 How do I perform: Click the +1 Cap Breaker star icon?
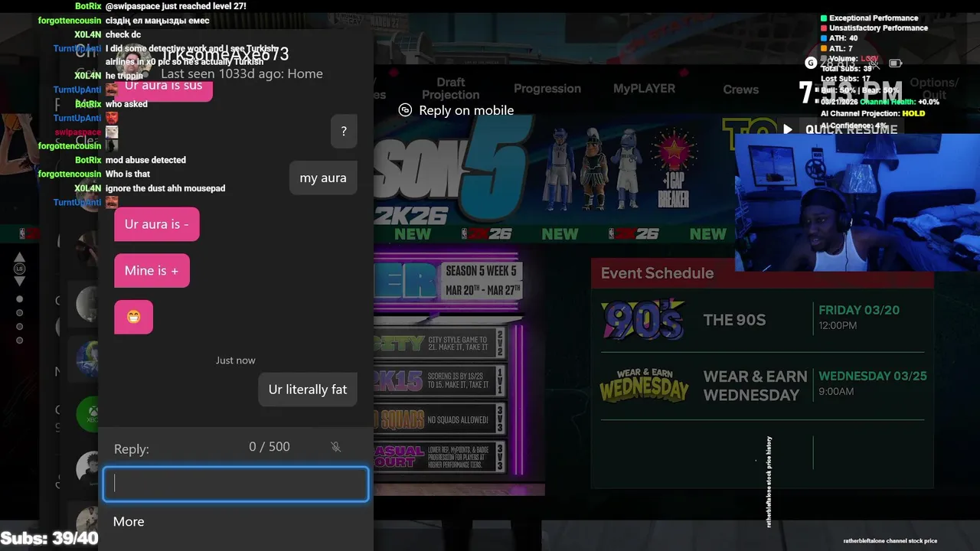(674, 170)
